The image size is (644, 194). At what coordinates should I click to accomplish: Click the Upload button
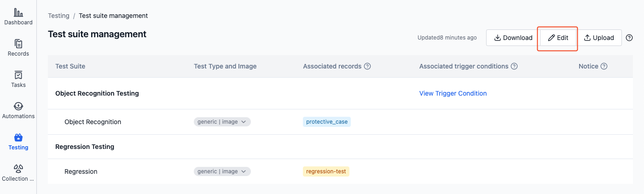pyautogui.click(x=599, y=38)
